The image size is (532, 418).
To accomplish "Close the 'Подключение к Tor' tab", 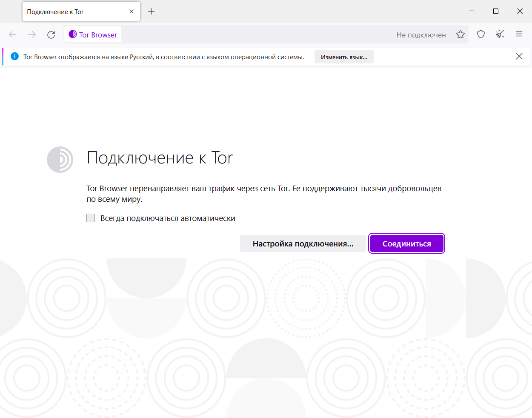I will coord(132,11).
